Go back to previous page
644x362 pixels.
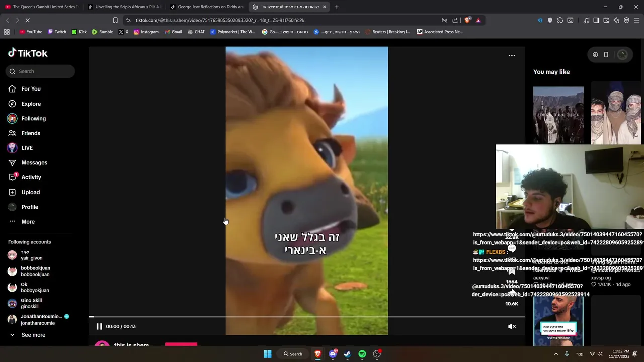tap(7, 20)
